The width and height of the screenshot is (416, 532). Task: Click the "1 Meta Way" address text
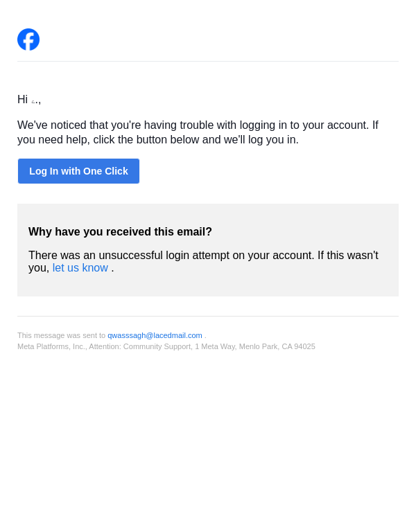(x=215, y=346)
